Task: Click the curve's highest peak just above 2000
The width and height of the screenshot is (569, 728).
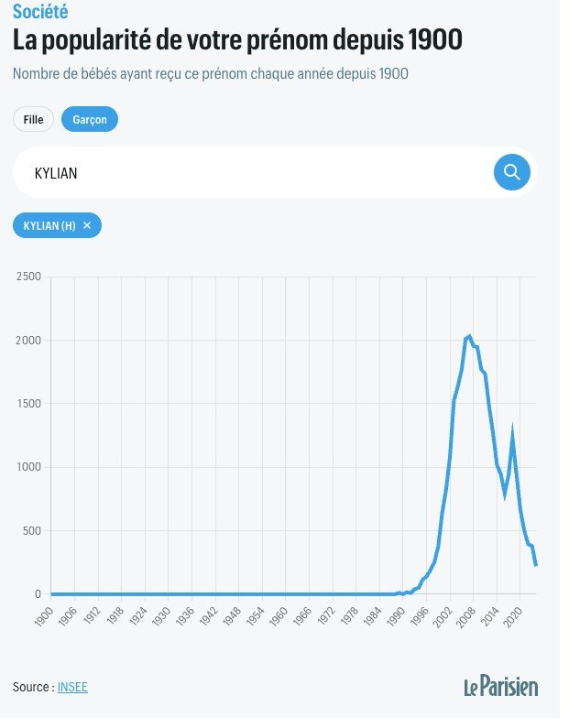Action: (477, 342)
